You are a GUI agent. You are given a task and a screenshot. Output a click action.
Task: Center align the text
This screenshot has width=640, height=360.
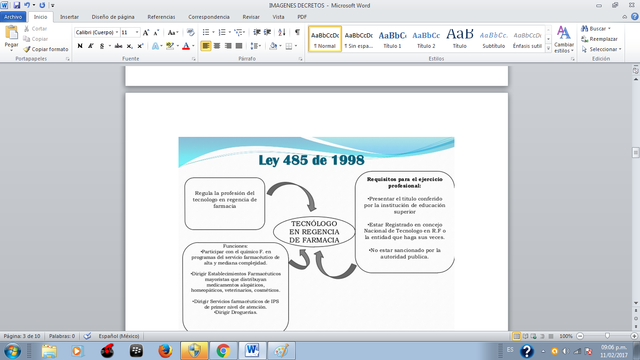(x=217, y=46)
